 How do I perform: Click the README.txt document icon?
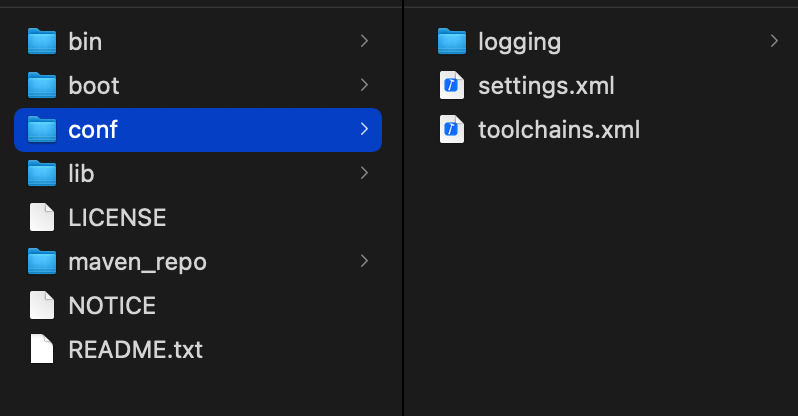click(42, 349)
